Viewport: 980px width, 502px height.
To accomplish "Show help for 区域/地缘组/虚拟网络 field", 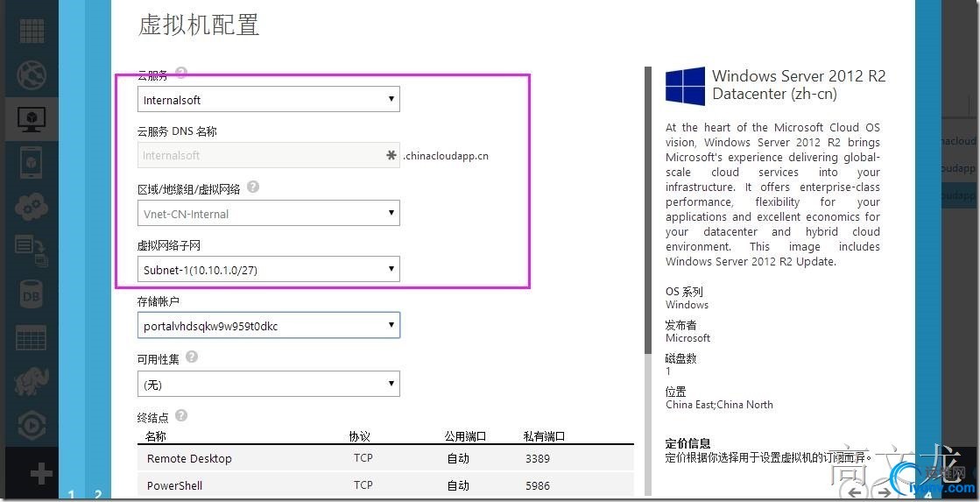I will click(253, 187).
